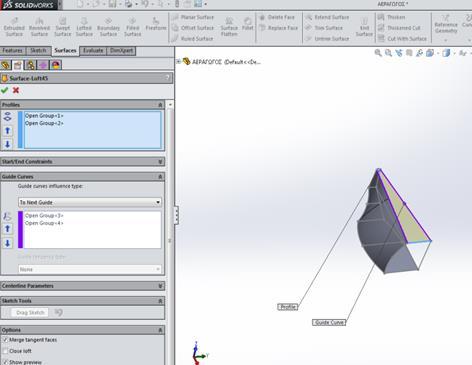Screen dimensions: 472x365
Task: Toggle Show preview checkbox
Action: (5, 362)
